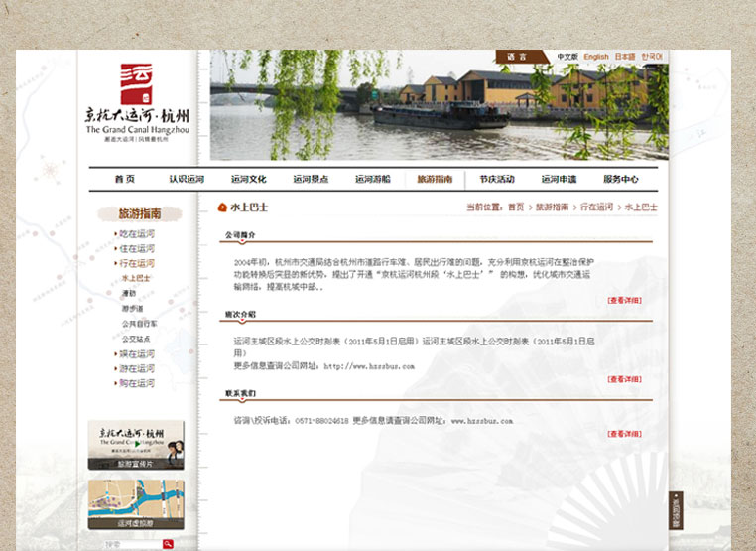756x551 pixels.
Task: Switch language to 日本語
Action: click(624, 57)
